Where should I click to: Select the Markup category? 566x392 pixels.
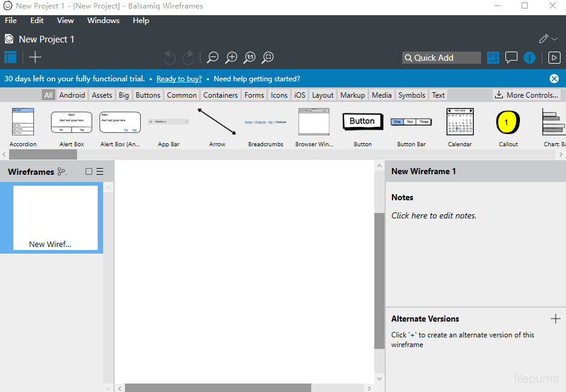click(x=352, y=95)
